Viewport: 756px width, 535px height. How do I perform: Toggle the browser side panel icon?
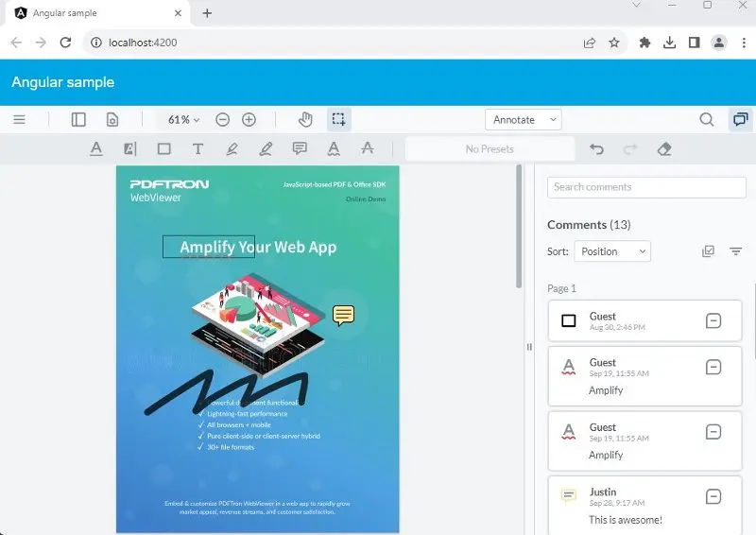pos(694,43)
